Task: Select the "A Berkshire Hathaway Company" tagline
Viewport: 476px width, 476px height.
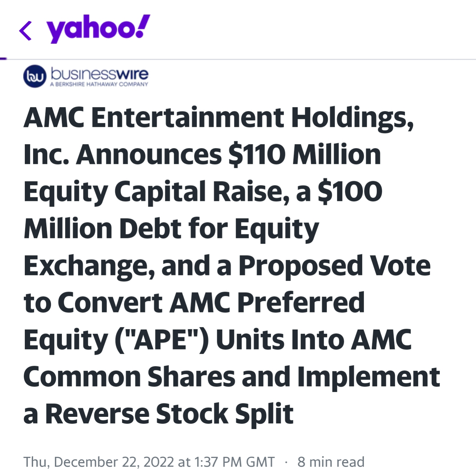Action: tap(99, 84)
